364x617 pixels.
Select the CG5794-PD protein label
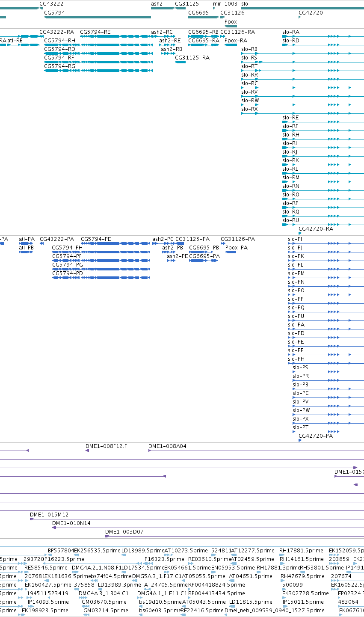[x=68, y=273]
